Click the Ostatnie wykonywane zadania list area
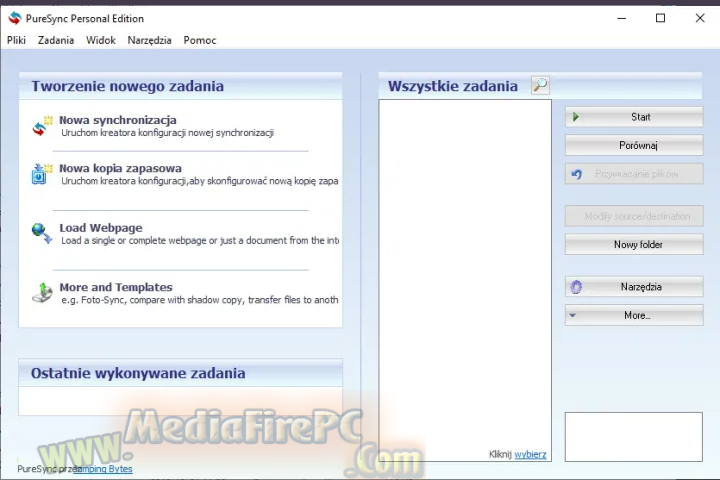720x480 pixels. point(180,401)
